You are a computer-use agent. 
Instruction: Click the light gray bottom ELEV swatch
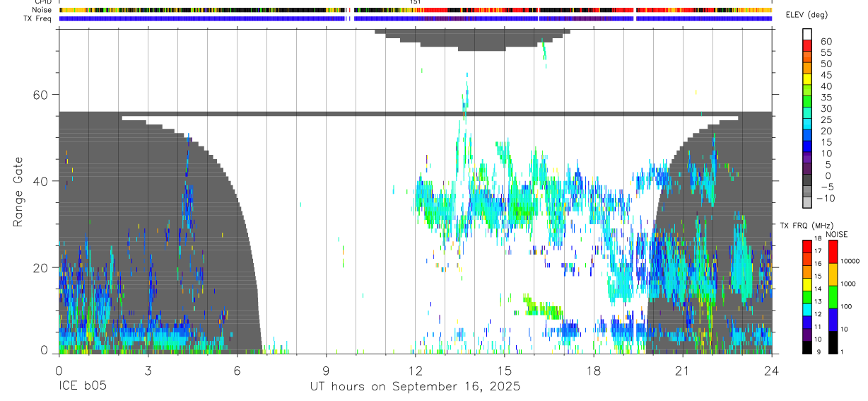(807, 202)
